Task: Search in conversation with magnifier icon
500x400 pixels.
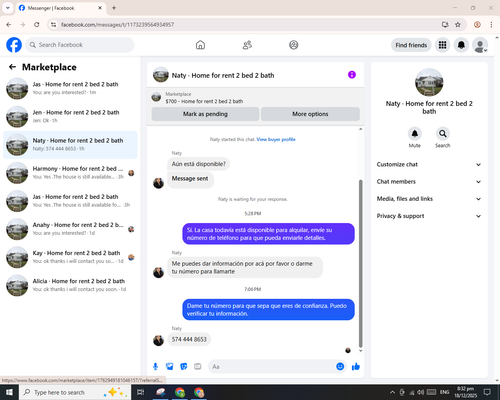Action: tap(442, 134)
